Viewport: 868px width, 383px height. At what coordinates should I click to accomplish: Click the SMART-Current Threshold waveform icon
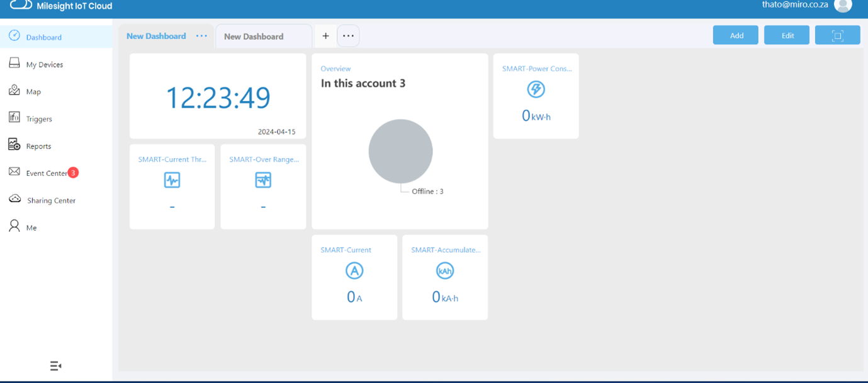[172, 180]
